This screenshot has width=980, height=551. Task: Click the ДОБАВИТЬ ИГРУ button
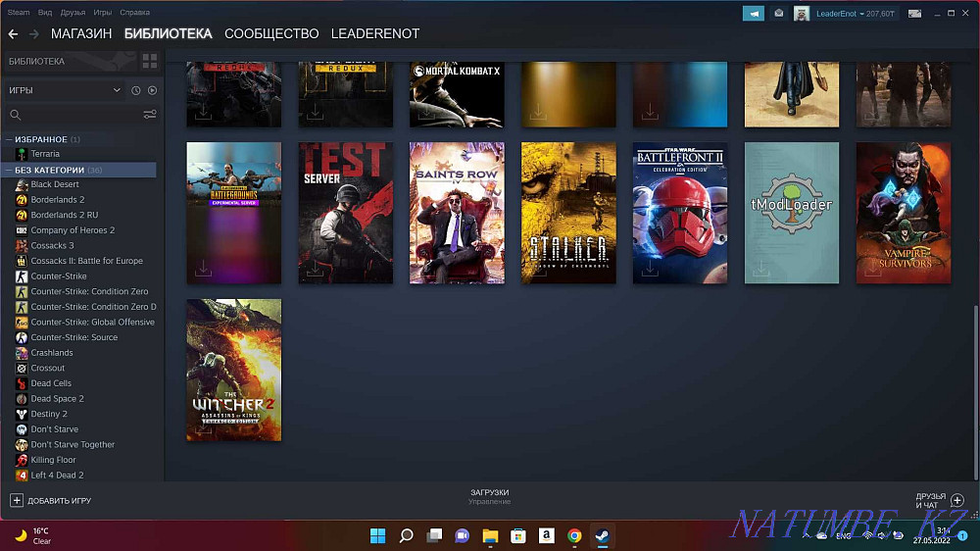point(51,500)
